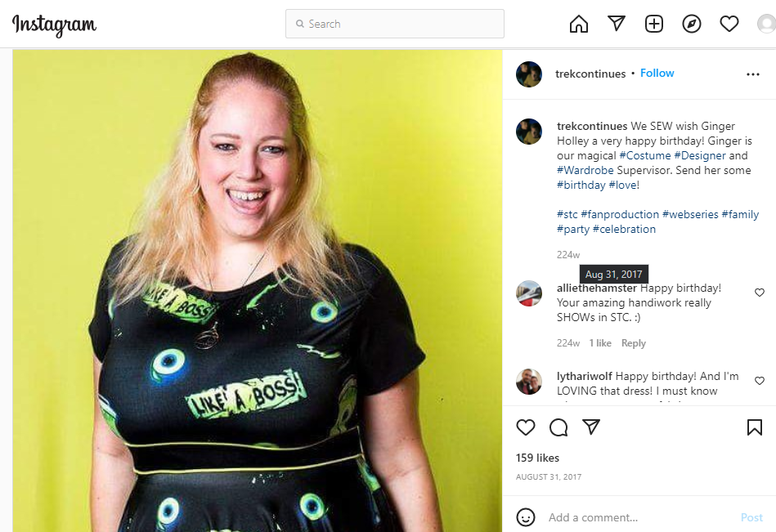Create new post with plus icon

click(654, 24)
